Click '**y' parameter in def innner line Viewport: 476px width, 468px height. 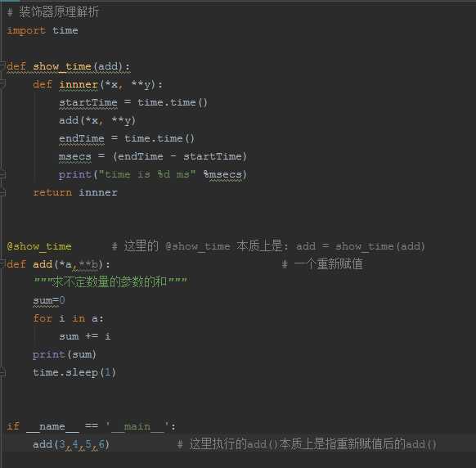(x=141, y=84)
